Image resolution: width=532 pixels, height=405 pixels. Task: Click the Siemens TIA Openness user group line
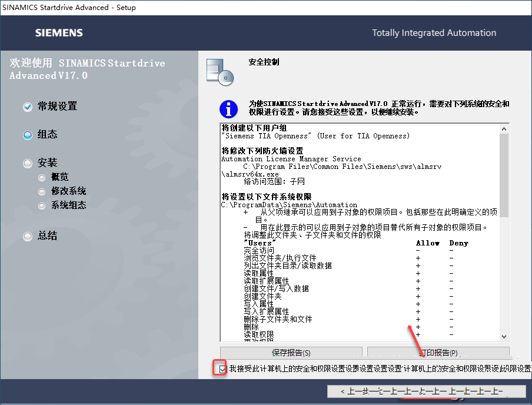(x=315, y=136)
